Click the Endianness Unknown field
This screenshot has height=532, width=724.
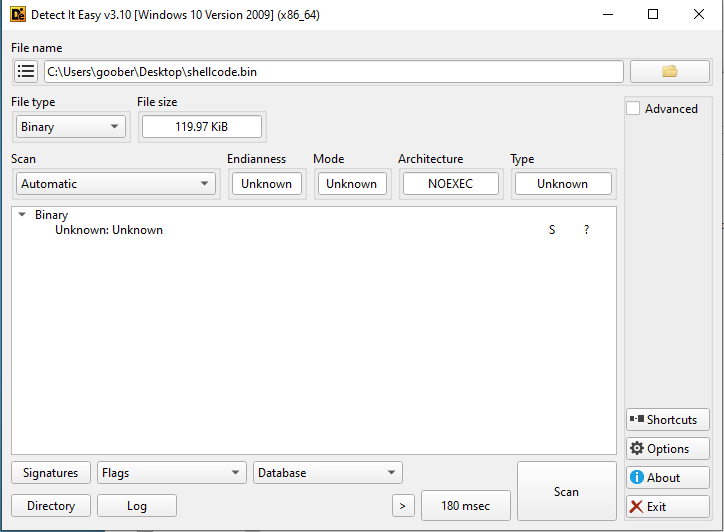(x=266, y=184)
